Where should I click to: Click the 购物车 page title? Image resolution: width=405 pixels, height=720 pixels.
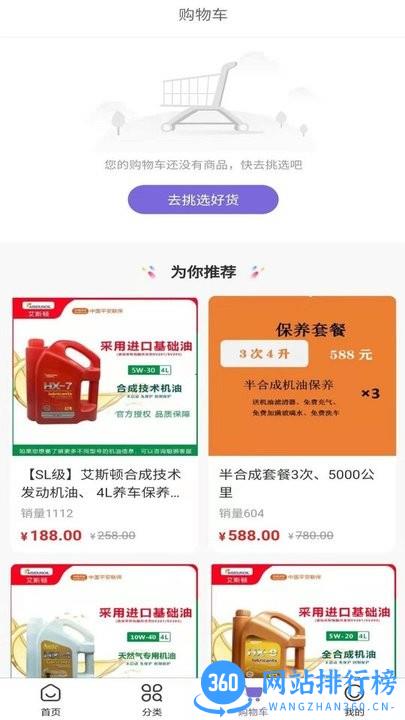pyautogui.click(x=203, y=15)
